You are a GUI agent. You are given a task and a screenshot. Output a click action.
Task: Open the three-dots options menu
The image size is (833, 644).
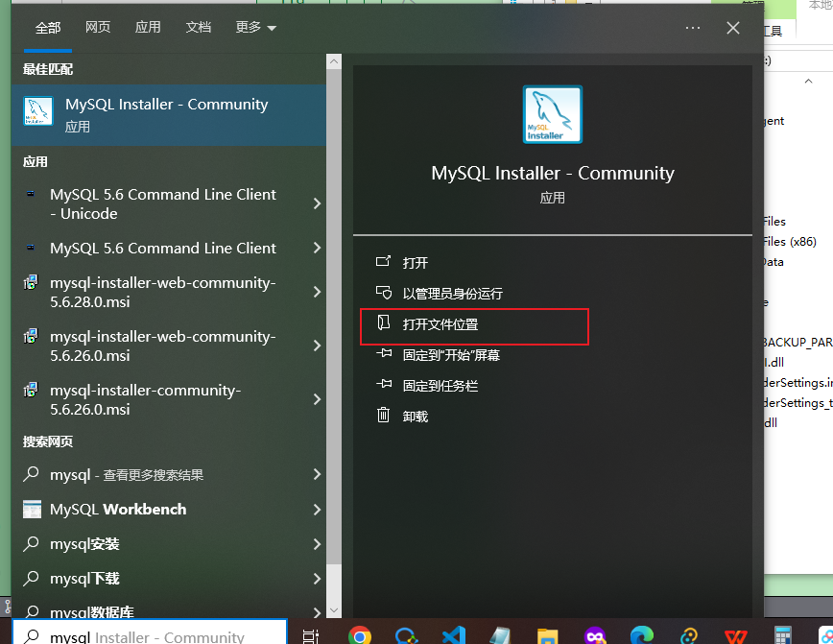tap(692, 28)
